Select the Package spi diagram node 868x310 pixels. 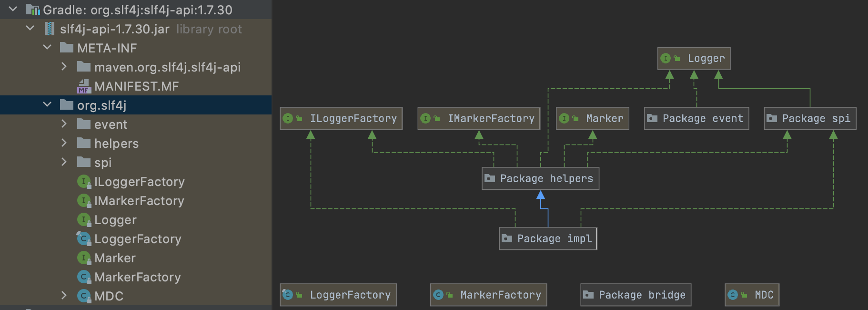click(810, 118)
